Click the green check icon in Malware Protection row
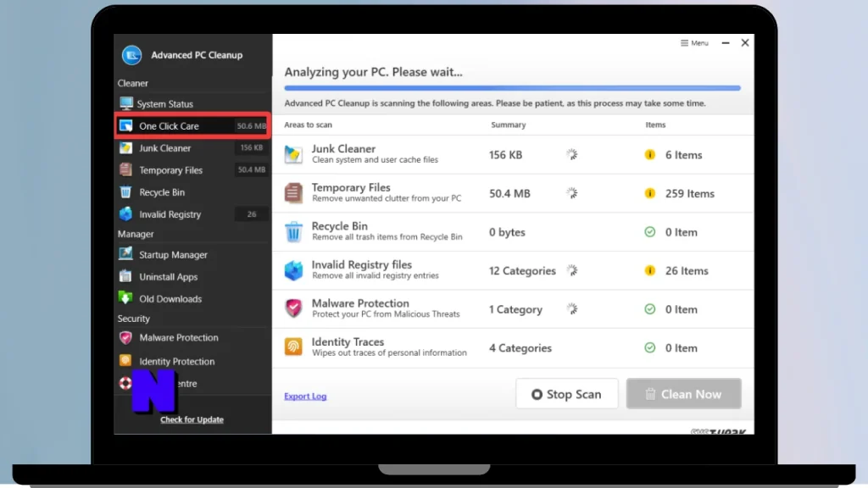 [650, 308]
